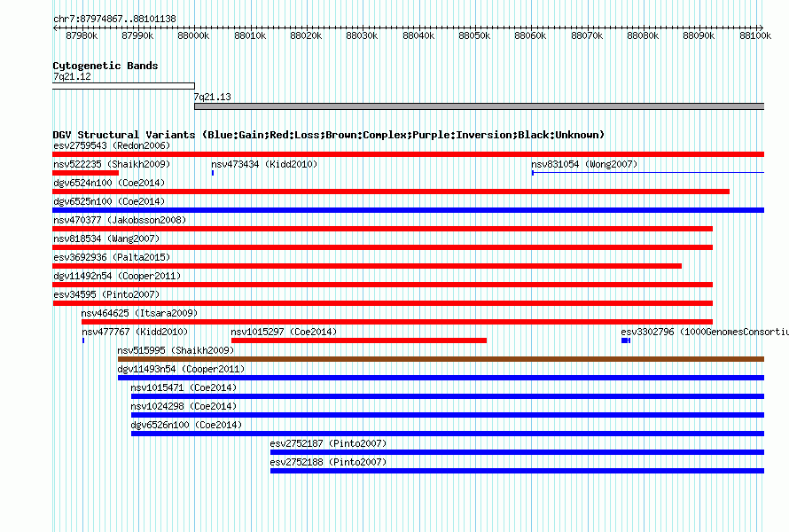The height and width of the screenshot is (532, 789).
Task: Click the brown complex nsv515995 bar
Action: pyautogui.click(x=441, y=359)
